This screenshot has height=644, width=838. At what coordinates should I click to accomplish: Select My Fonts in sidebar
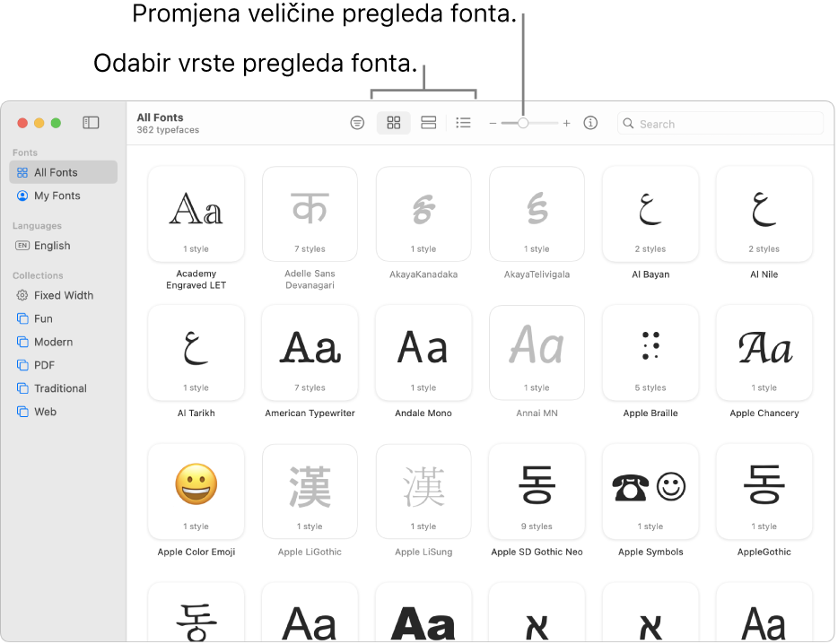pos(63,196)
